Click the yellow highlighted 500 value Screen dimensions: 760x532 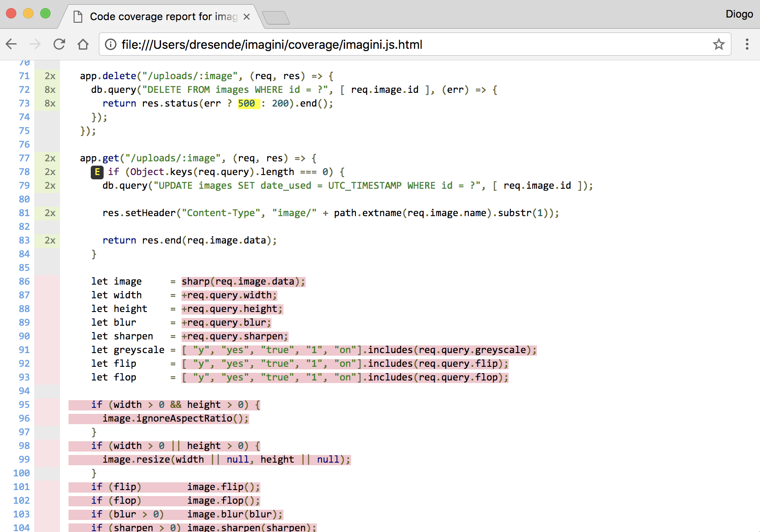point(247,104)
